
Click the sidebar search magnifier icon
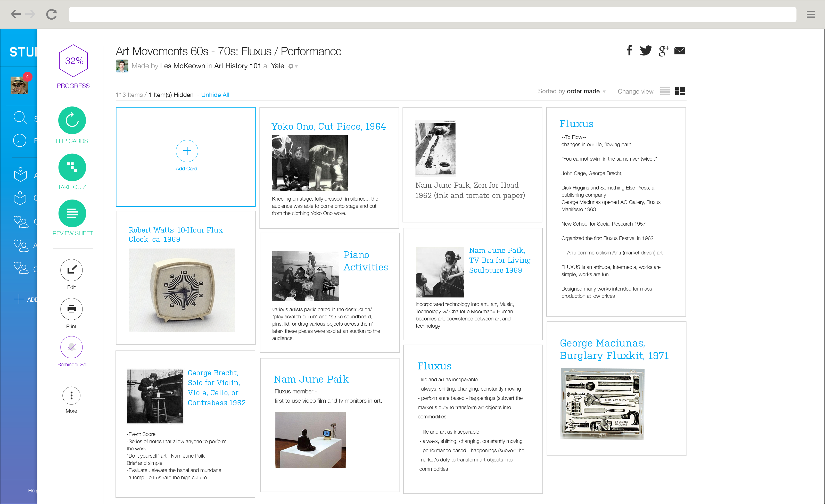click(20, 118)
